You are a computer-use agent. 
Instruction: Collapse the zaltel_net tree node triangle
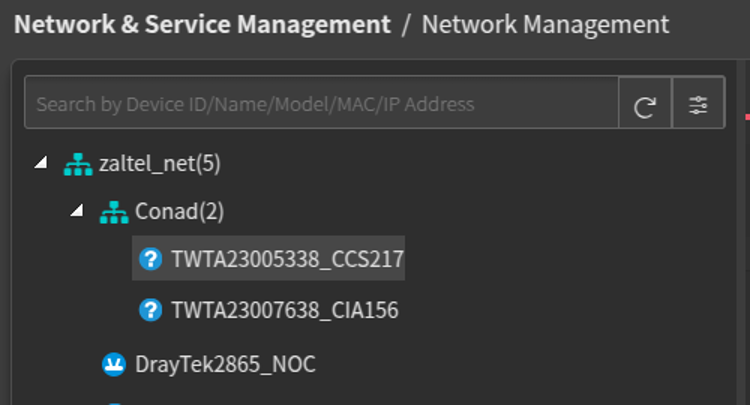point(42,163)
